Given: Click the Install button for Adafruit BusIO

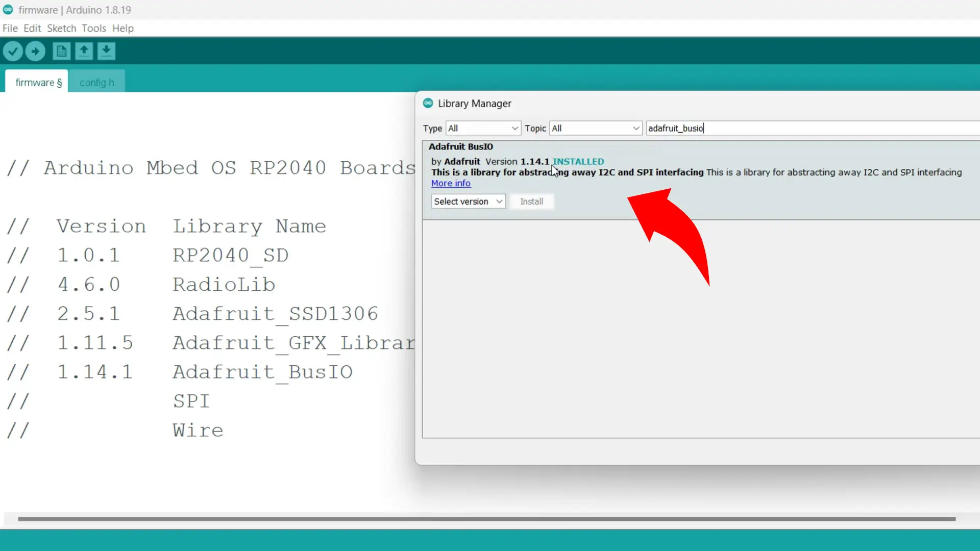Looking at the screenshot, I should (x=531, y=202).
